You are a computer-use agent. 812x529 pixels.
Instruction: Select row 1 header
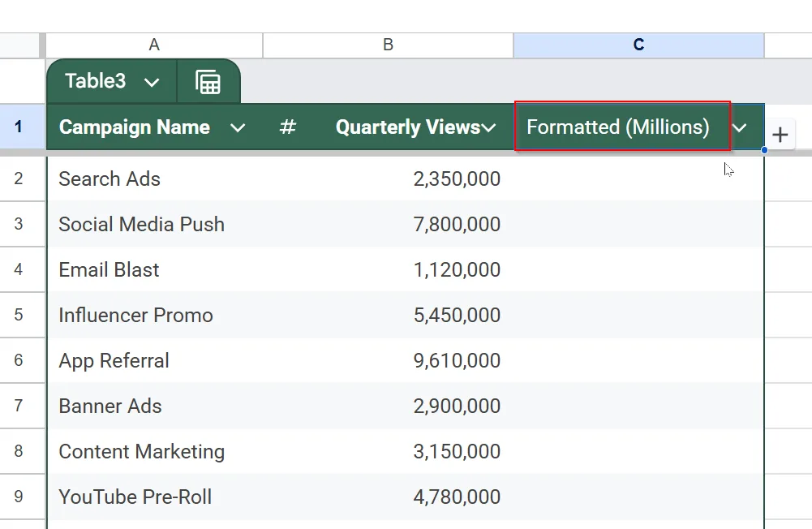point(19,127)
